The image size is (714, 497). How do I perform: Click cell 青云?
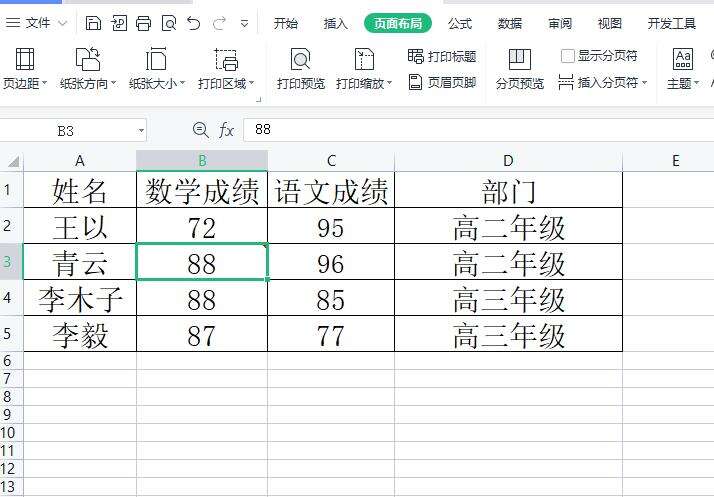point(80,262)
